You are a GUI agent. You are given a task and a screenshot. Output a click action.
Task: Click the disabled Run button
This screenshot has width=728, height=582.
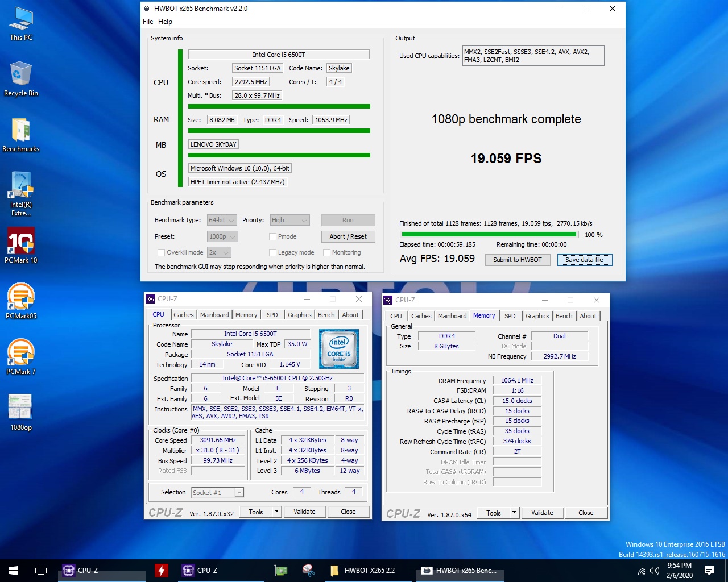click(348, 221)
